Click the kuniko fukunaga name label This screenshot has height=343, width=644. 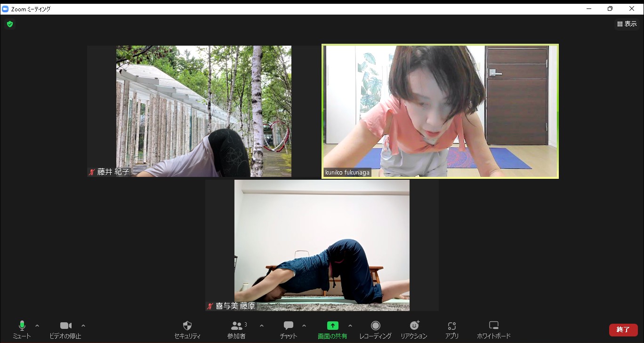347,173
